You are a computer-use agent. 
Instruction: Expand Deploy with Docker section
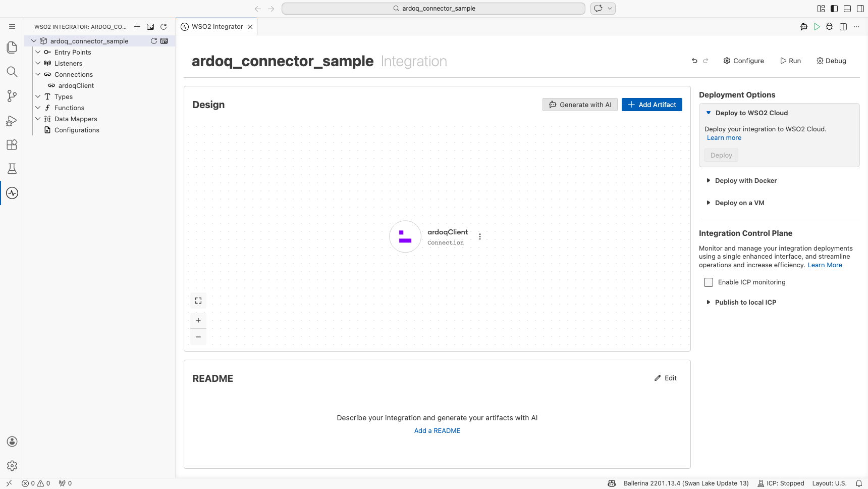tap(709, 180)
